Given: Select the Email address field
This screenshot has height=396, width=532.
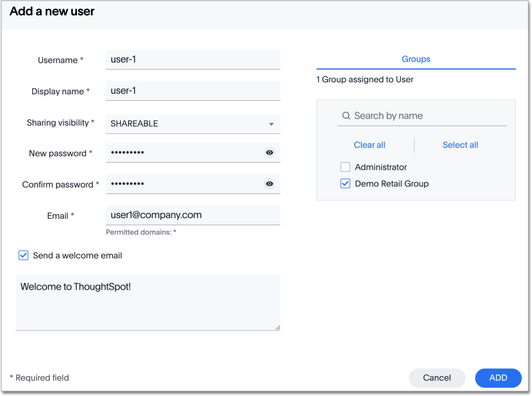Looking at the screenshot, I should point(192,215).
